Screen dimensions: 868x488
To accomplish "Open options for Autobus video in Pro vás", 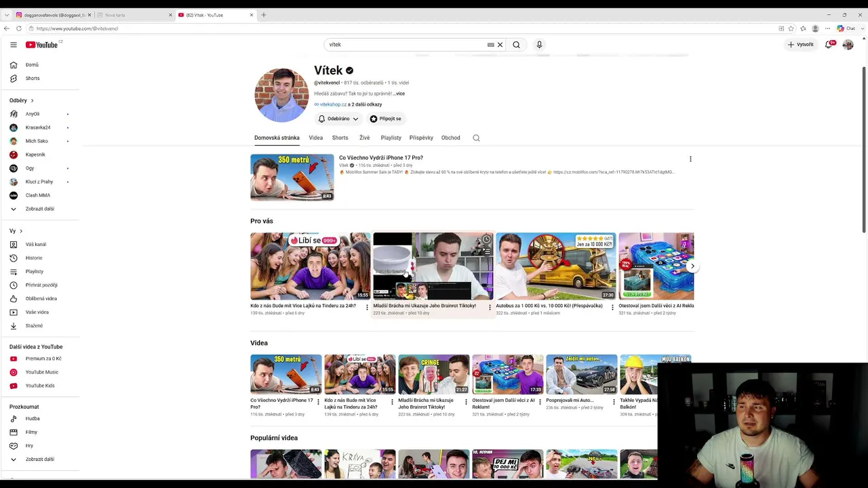I will (612, 307).
